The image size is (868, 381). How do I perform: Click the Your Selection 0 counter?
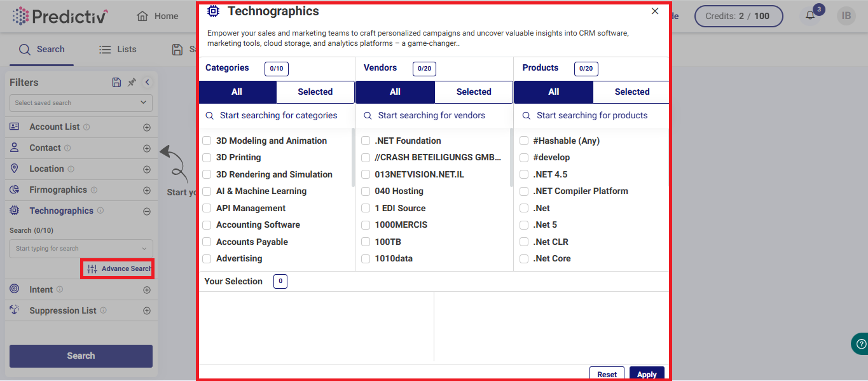pyautogui.click(x=280, y=281)
